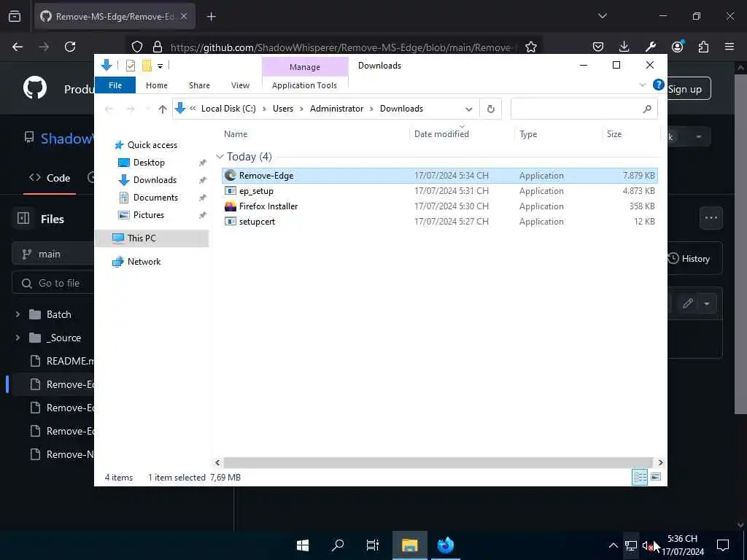The width and height of the screenshot is (747, 560).
Task: Expand the Batch folder in GitHub
Action: tap(18, 314)
